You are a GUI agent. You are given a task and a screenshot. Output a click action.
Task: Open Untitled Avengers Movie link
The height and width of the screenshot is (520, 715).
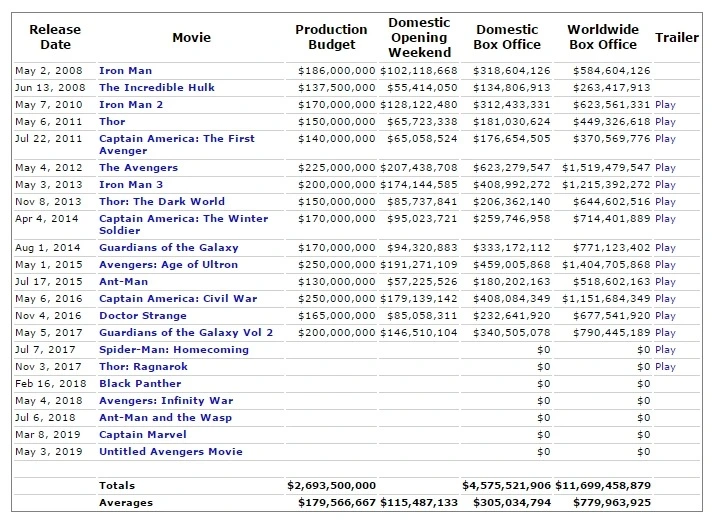coord(171,452)
